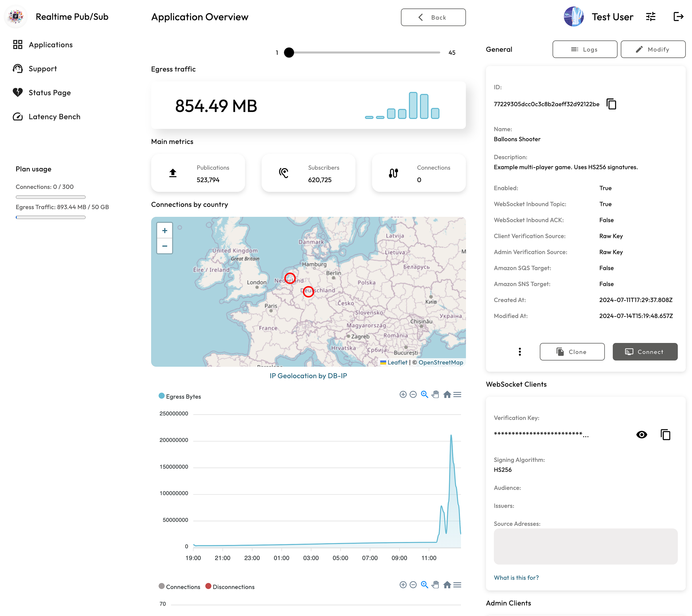Click the egress traffic bar sparkline

(402, 105)
